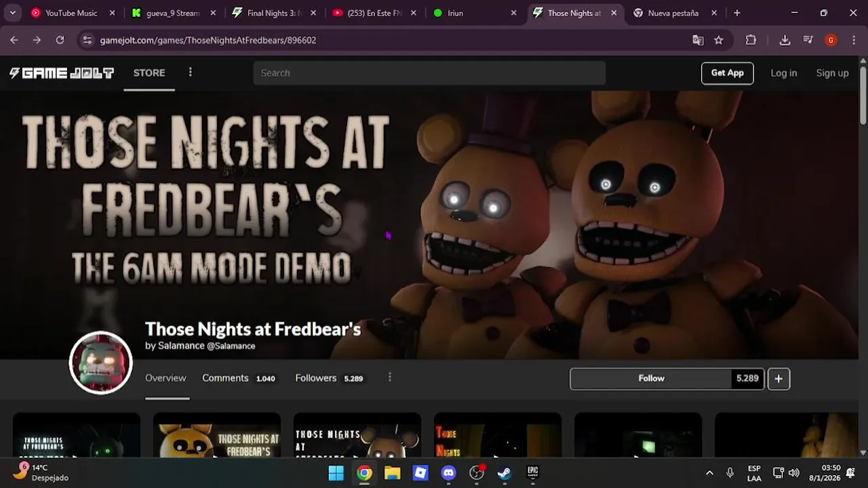
Task: Select the Overview tab
Action: pos(165,378)
